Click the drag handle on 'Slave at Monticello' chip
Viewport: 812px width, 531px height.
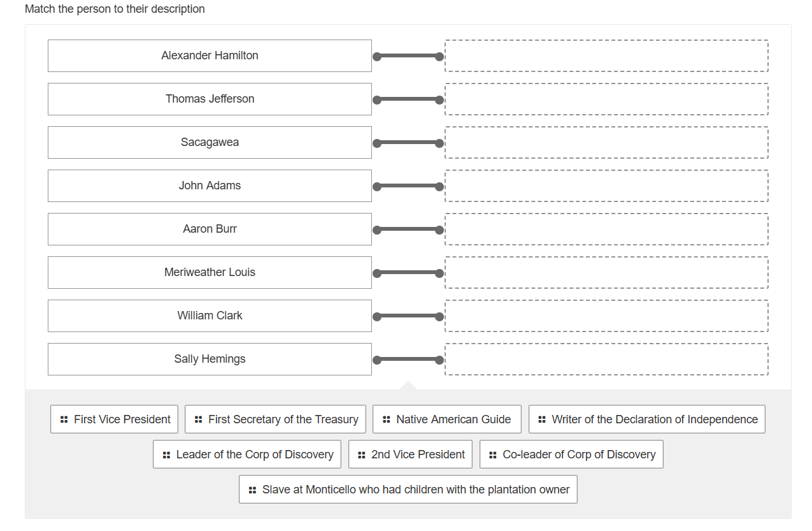pos(252,489)
